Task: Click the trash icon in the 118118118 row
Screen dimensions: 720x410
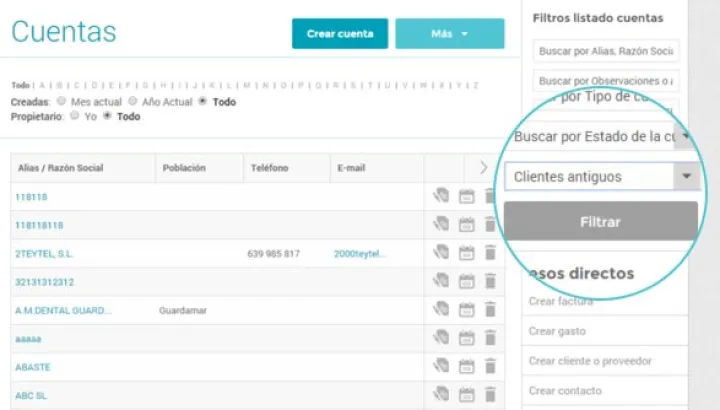Action: (490, 225)
